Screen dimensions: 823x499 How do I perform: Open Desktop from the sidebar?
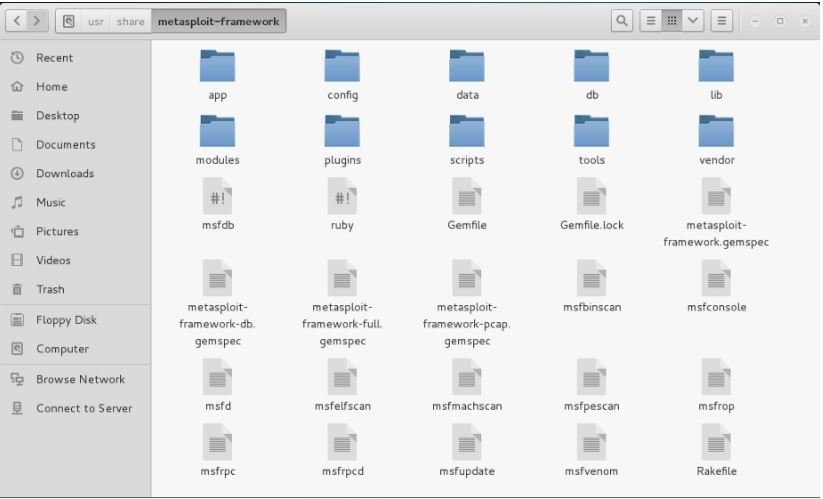76,115
